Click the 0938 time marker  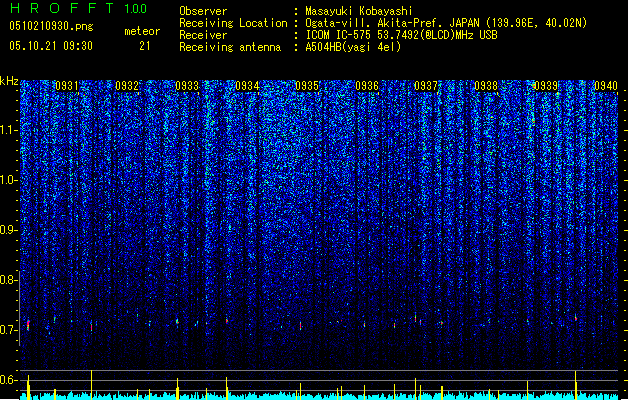(486, 86)
